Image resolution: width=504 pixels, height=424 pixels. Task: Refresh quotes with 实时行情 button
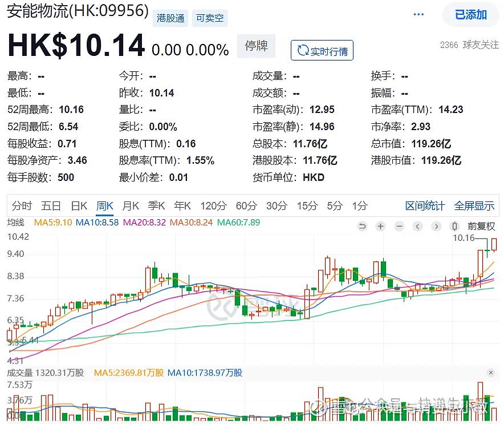(x=322, y=51)
